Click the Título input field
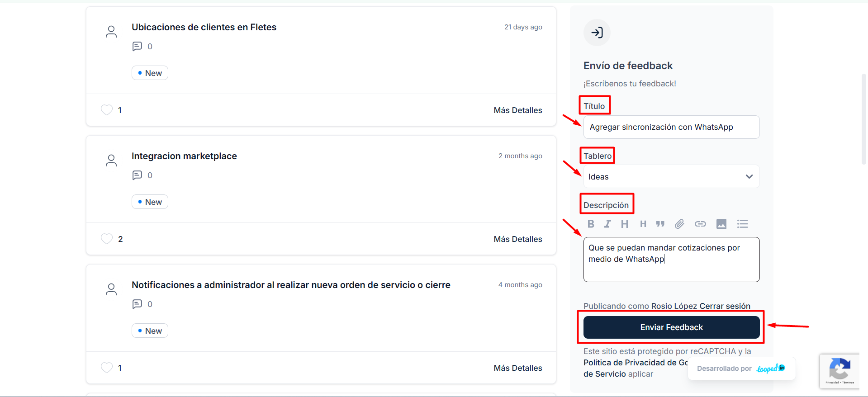The image size is (868, 397). click(671, 127)
